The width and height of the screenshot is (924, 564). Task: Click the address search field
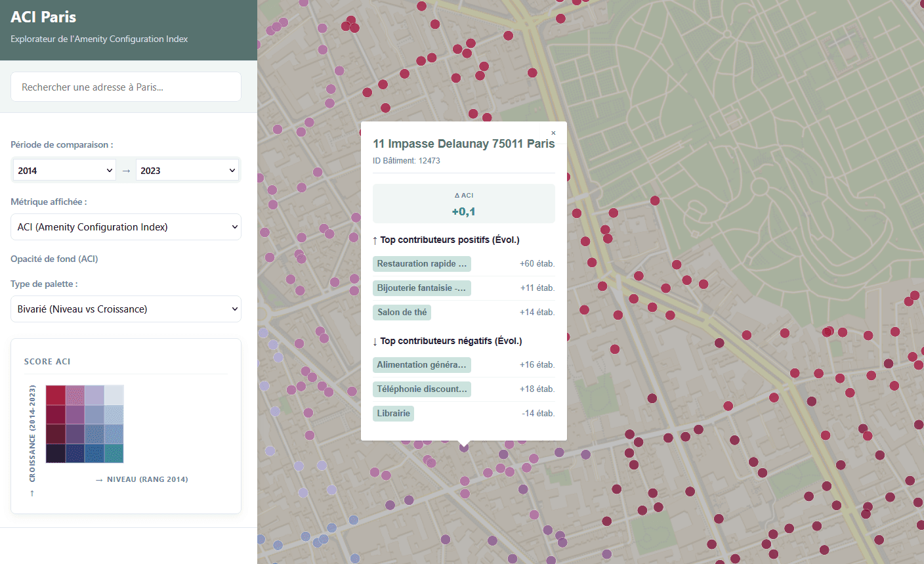[125, 87]
